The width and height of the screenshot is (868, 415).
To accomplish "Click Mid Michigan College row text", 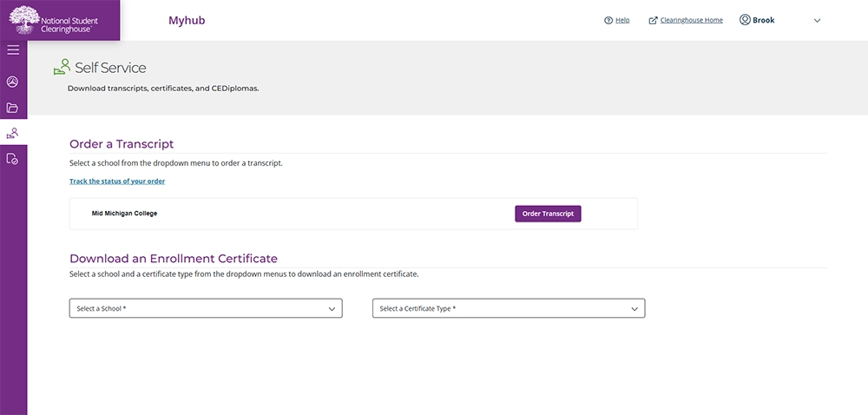I will [124, 214].
